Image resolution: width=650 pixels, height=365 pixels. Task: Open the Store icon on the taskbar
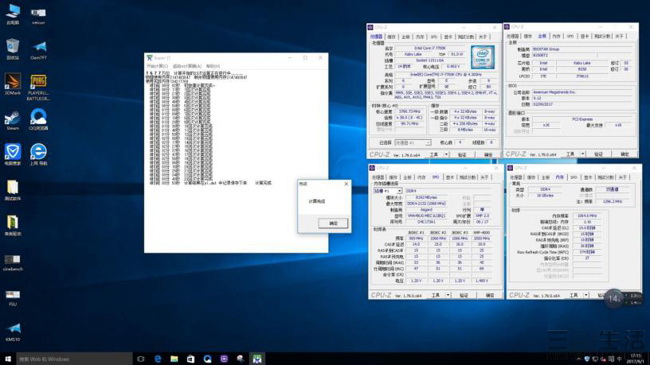tap(191, 359)
